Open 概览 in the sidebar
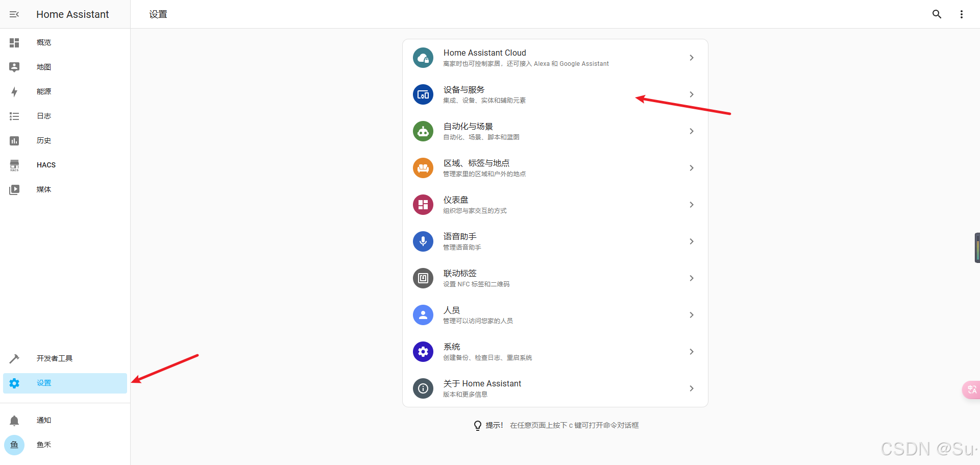980x465 pixels. pos(65,42)
